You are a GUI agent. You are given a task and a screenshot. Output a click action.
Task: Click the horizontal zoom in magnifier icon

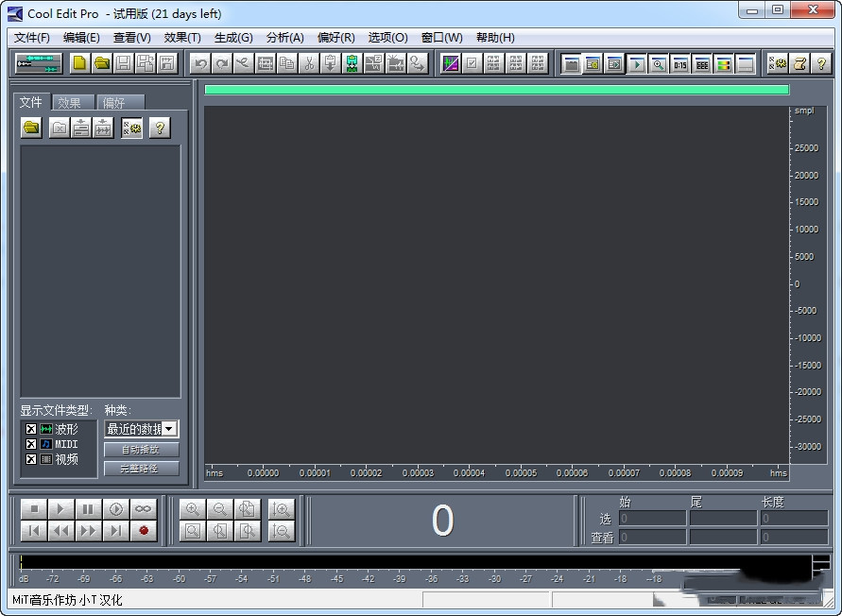click(x=193, y=509)
